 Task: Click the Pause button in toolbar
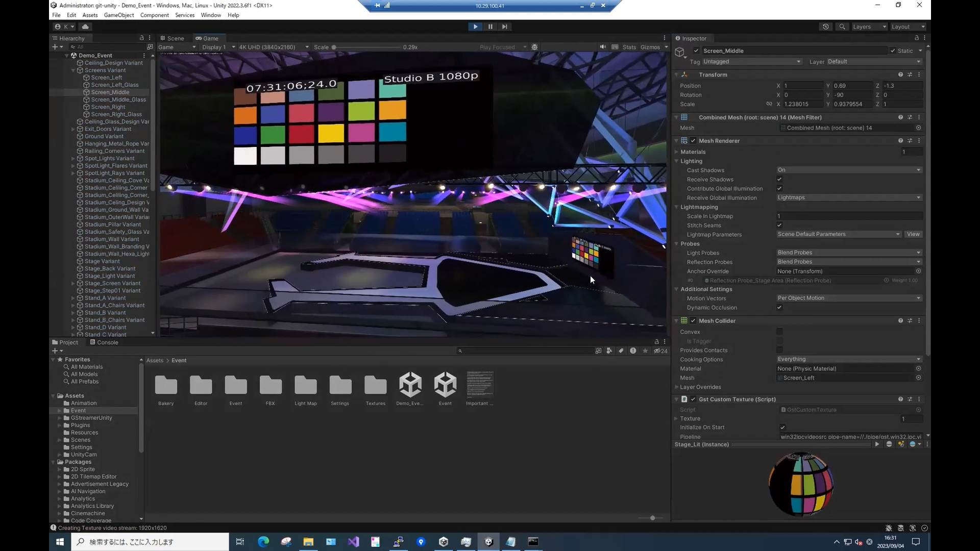(x=490, y=27)
